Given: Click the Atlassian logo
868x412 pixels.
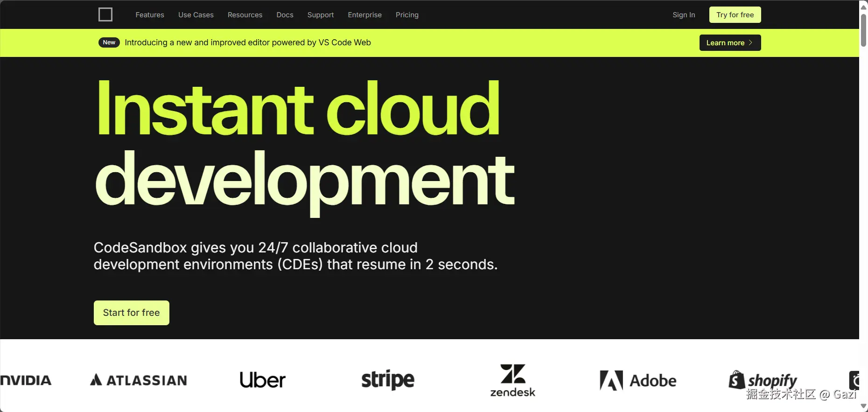Looking at the screenshot, I should click(139, 380).
